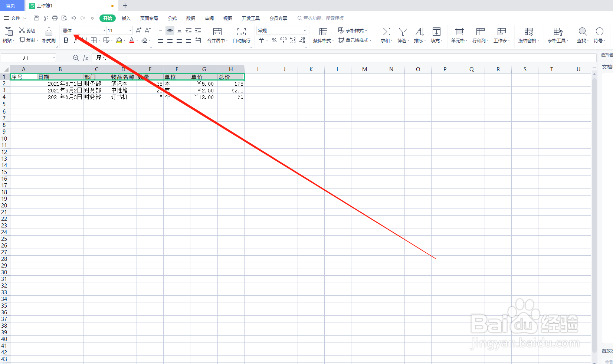Switch to the 插入 (Insert) tab
The width and height of the screenshot is (613, 364).
tap(126, 18)
